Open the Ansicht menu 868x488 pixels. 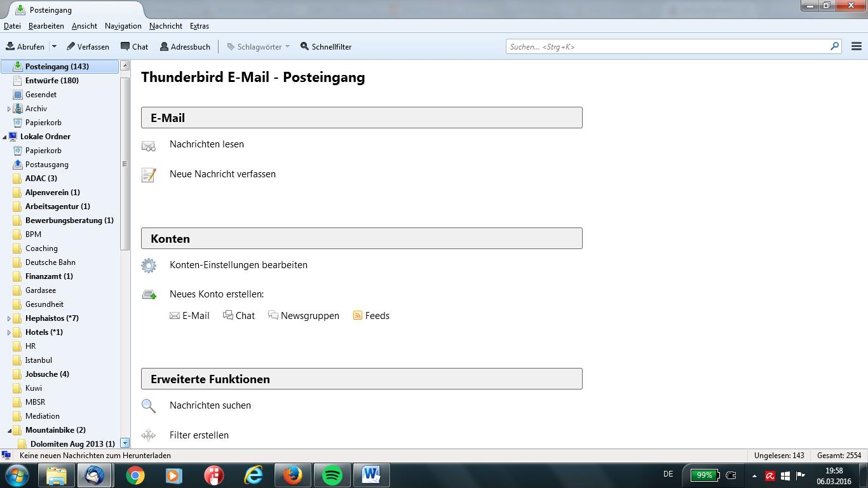coord(85,26)
